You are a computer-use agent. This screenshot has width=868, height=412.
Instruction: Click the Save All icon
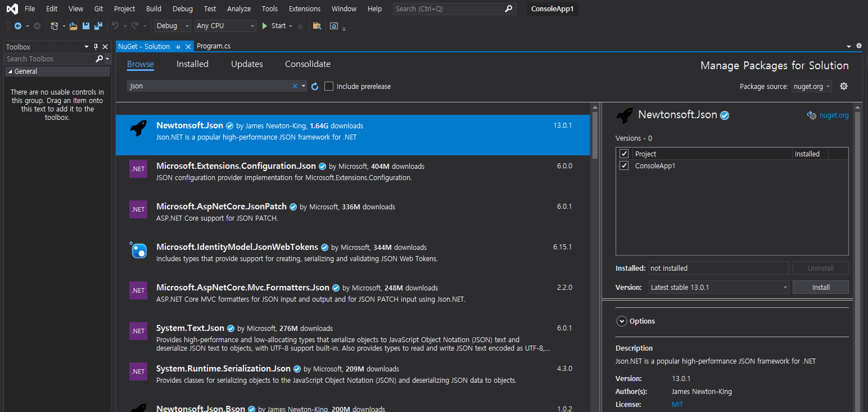(x=98, y=26)
